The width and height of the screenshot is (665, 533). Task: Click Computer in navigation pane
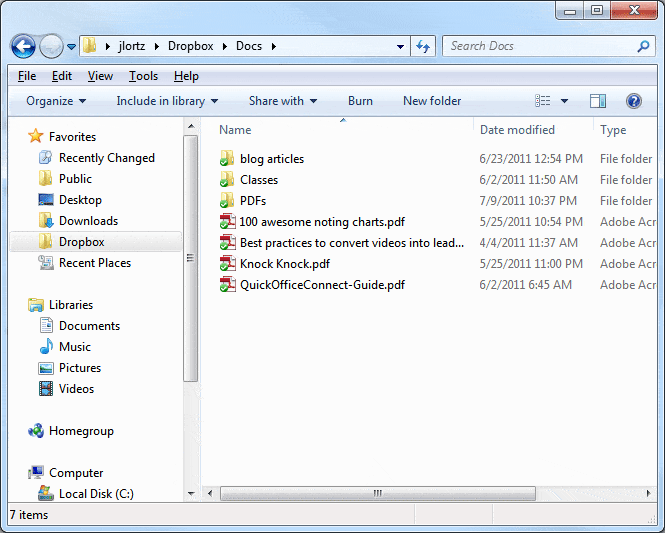click(65, 473)
